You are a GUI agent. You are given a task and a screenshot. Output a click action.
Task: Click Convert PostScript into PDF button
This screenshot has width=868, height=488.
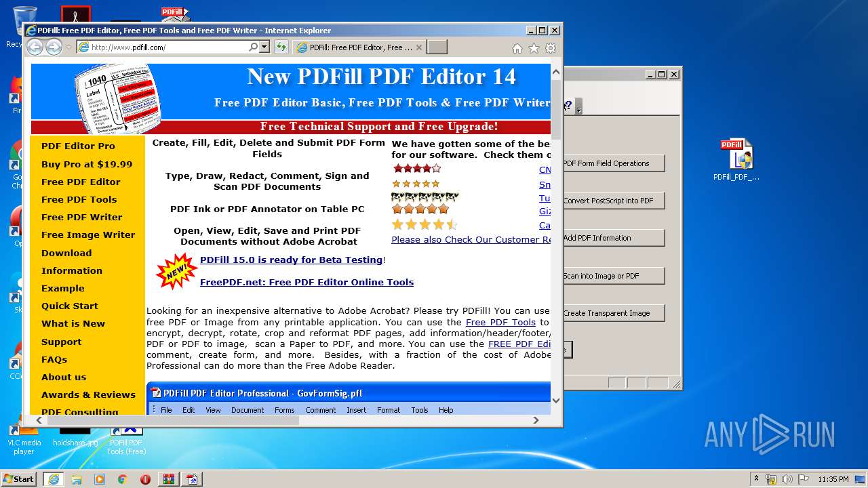[x=613, y=201]
